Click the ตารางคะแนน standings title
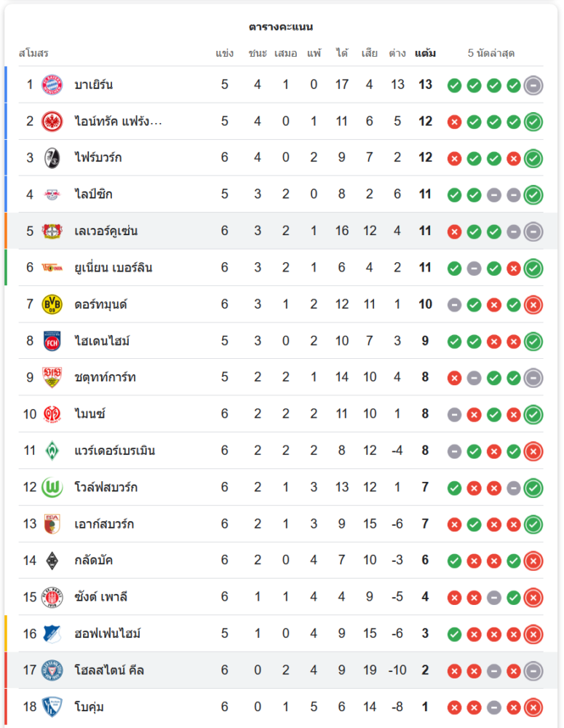Screen dimensions: 564x728 pos(281,27)
